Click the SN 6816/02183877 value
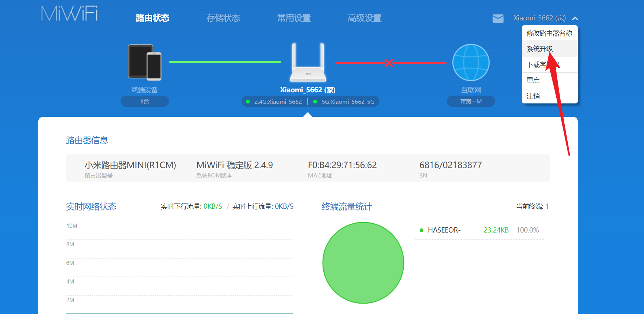The width and height of the screenshot is (644, 314). [451, 165]
